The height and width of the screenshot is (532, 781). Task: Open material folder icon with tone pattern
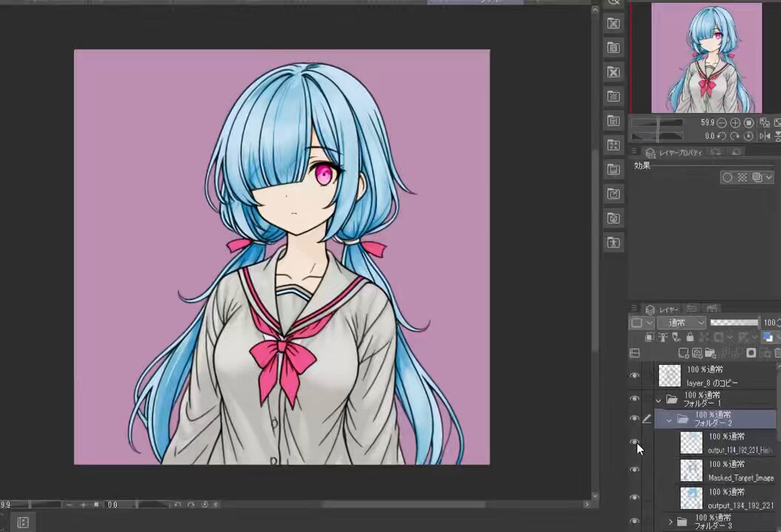point(614,96)
